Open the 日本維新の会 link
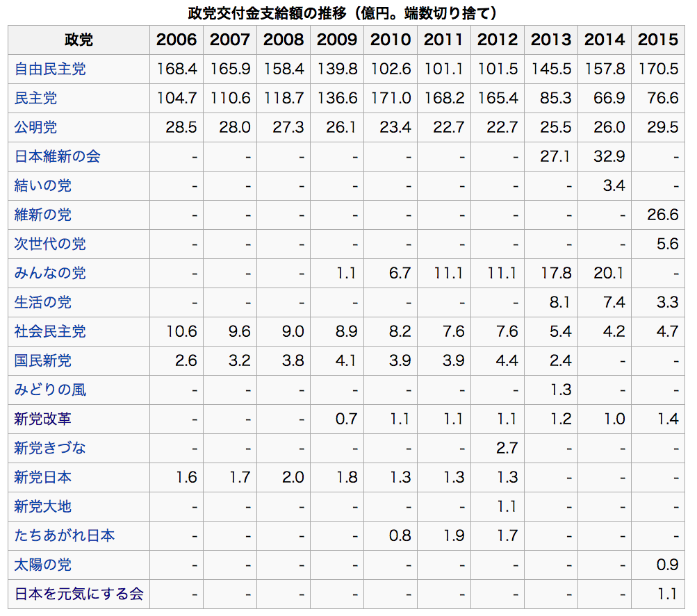 pos(58,156)
